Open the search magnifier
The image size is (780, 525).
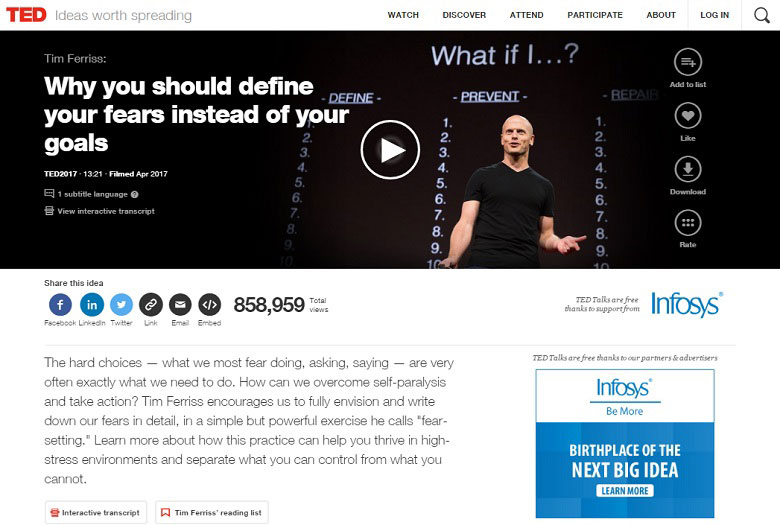761,15
